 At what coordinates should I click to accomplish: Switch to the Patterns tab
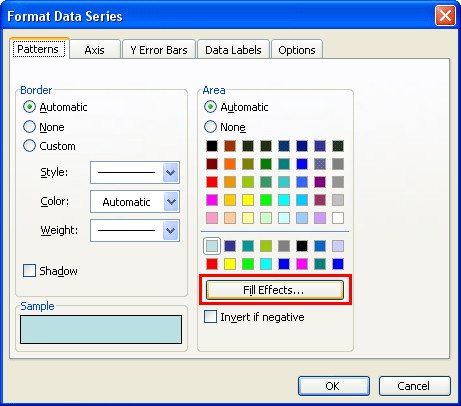(x=39, y=49)
